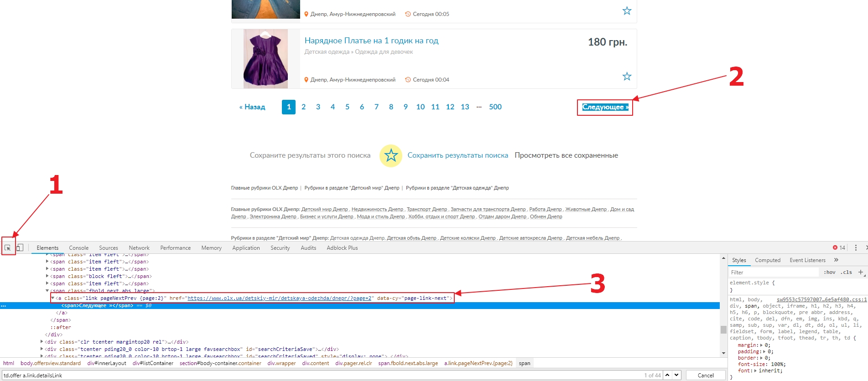Show more Styles sidebar tabs with the chevron

836,260
